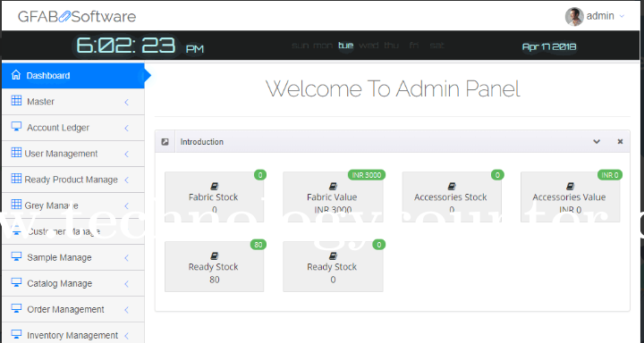Click the admin profile avatar

point(574,16)
